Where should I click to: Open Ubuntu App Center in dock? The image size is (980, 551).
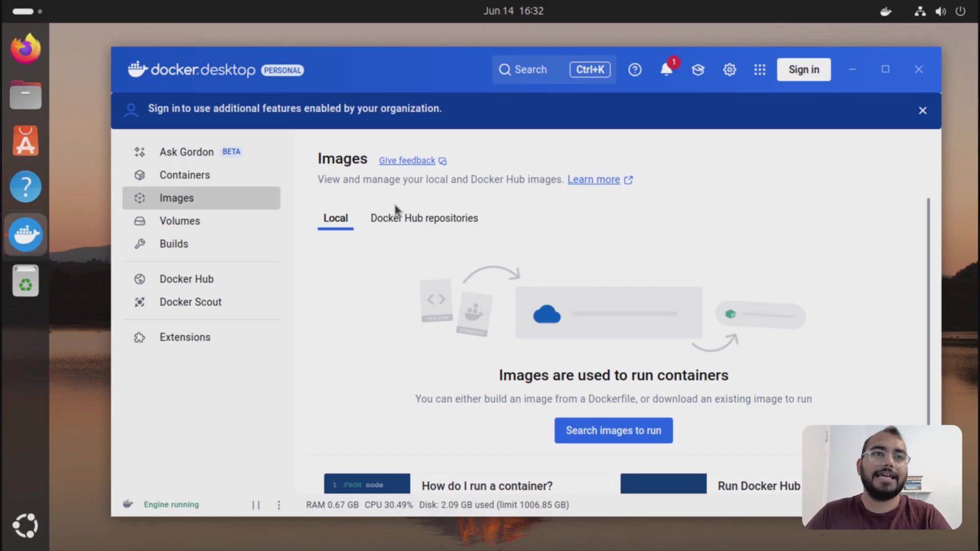pos(25,141)
